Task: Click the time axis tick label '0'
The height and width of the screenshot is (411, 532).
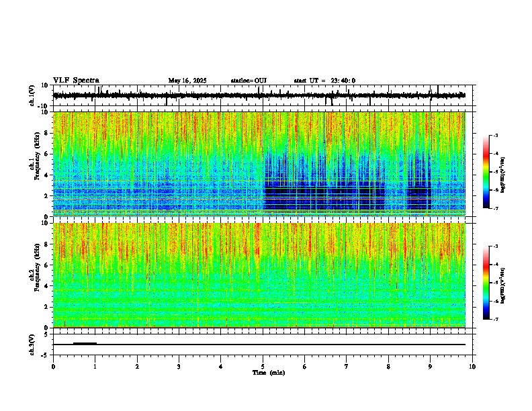Action: click(53, 367)
